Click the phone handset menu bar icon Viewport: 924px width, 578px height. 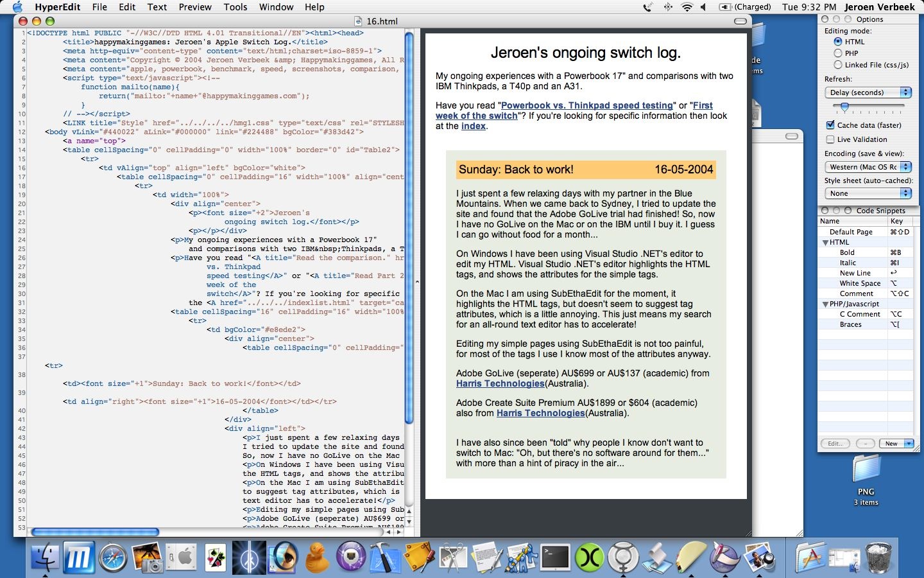coord(647,7)
